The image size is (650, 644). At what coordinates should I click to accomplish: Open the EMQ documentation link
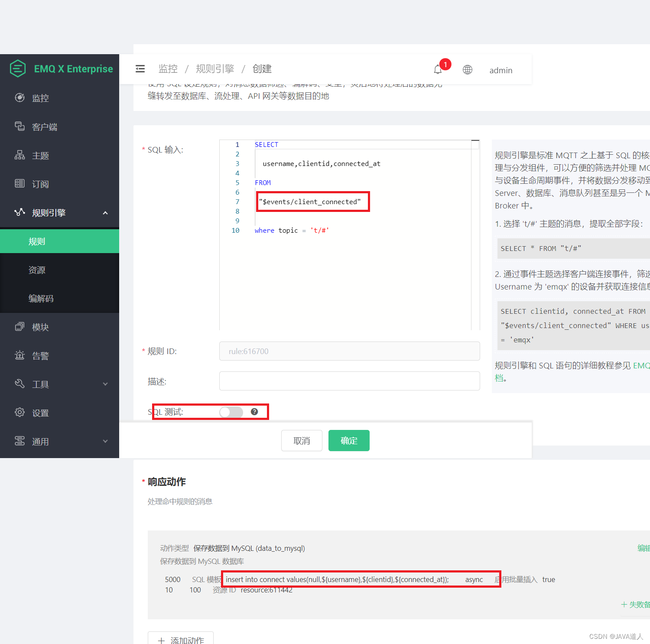(641, 365)
